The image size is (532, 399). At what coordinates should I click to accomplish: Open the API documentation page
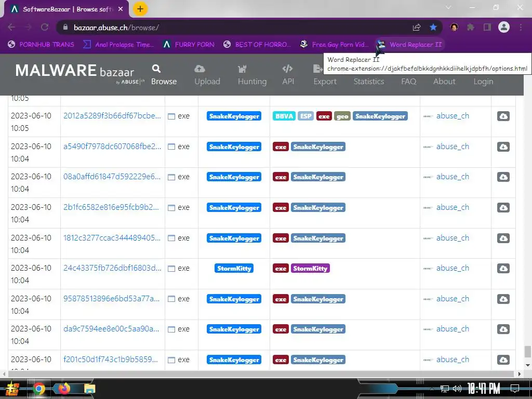tap(288, 75)
